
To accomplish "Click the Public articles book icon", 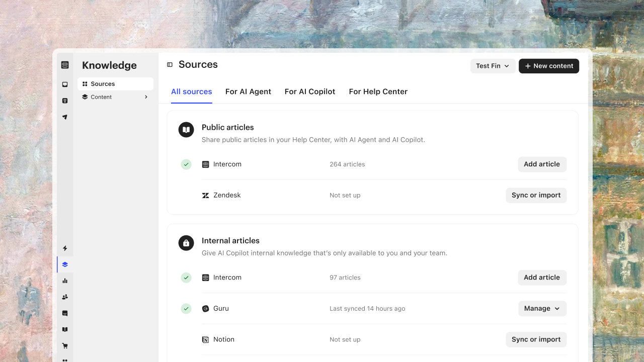I will [x=186, y=130].
